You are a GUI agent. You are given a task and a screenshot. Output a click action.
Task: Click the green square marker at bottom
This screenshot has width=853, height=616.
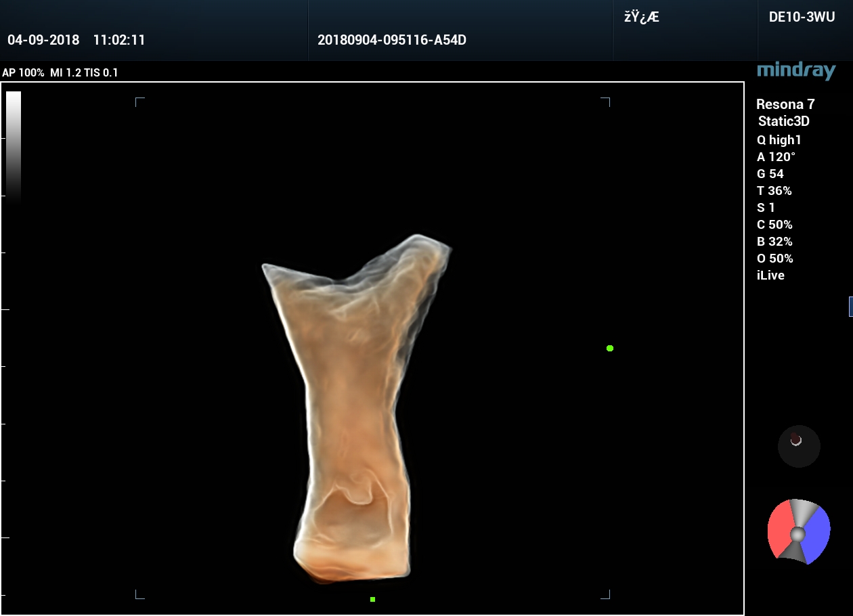(x=372, y=599)
